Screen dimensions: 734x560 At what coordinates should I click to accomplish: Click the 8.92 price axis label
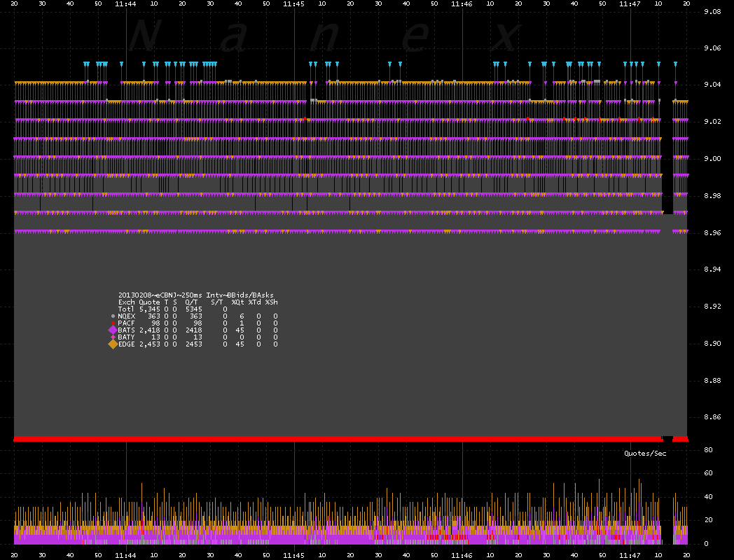coord(712,307)
